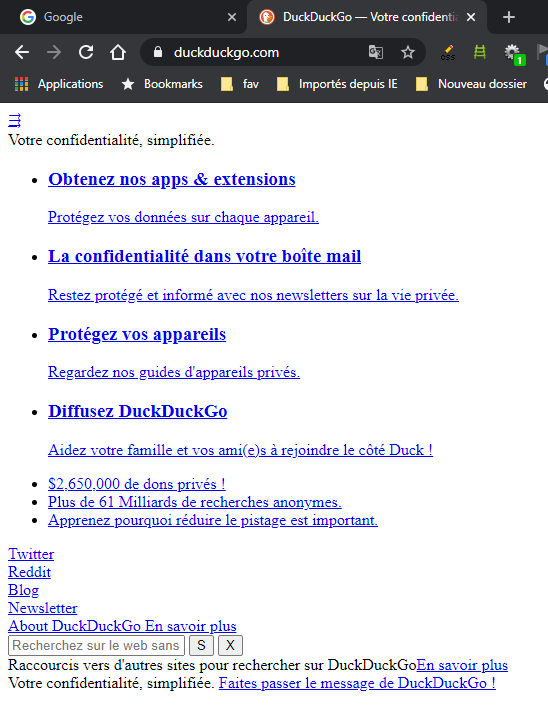Open the fav bookmarks folder

pos(240,84)
